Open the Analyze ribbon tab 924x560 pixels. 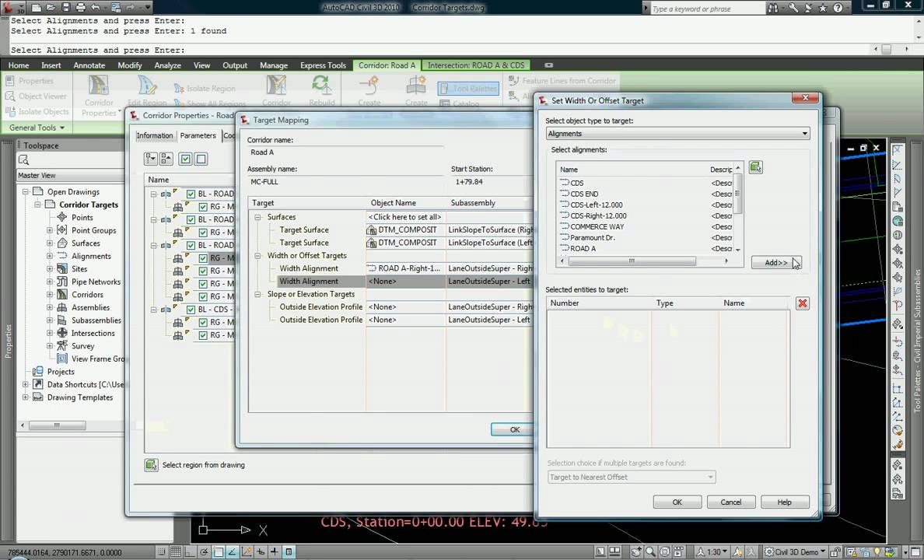[167, 65]
